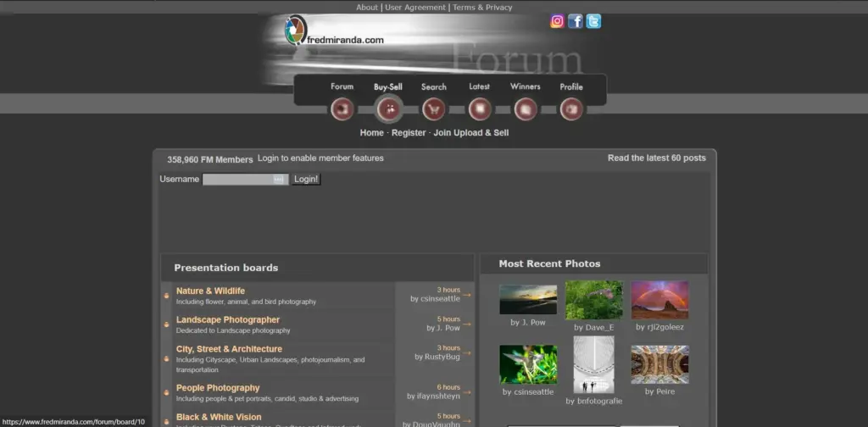Open the Twitter social icon
868x427 pixels.
593,21
